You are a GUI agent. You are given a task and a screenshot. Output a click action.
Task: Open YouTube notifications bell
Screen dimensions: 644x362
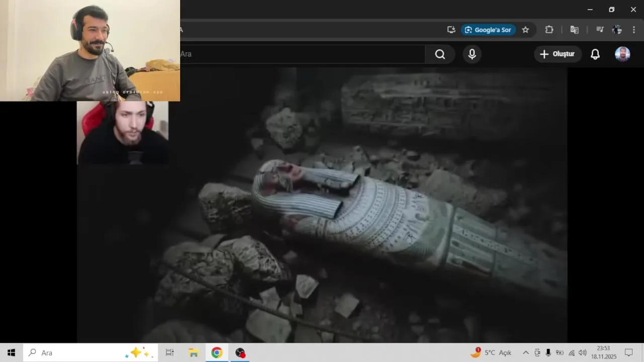(x=595, y=54)
